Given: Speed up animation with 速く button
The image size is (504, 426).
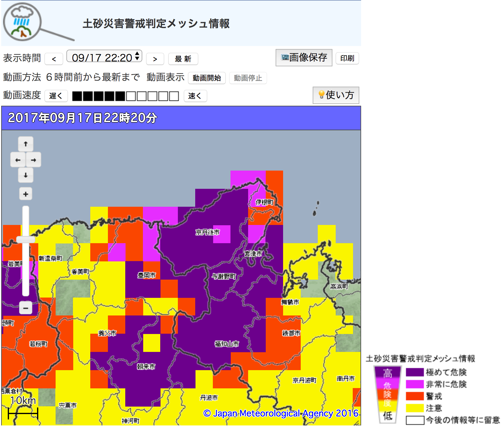Looking at the screenshot, I should pyautogui.click(x=195, y=96).
